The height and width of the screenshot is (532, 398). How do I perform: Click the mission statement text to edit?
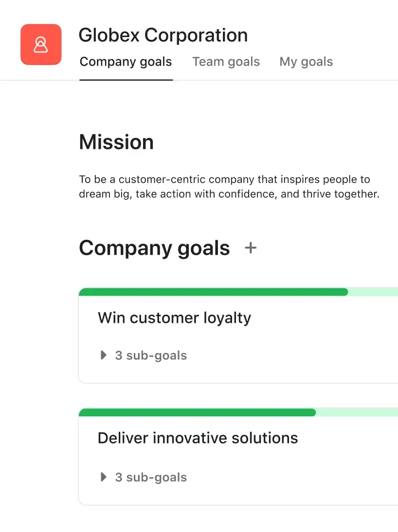pyautogui.click(x=229, y=187)
